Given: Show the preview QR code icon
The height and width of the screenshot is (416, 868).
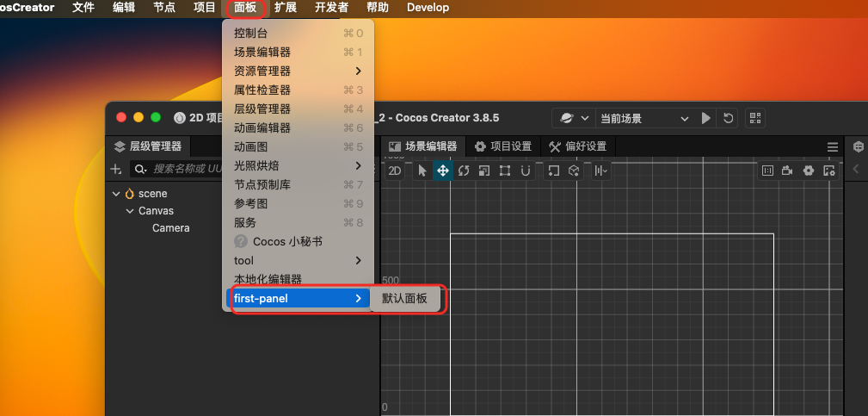Looking at the screenshot, I should (755, 118).
